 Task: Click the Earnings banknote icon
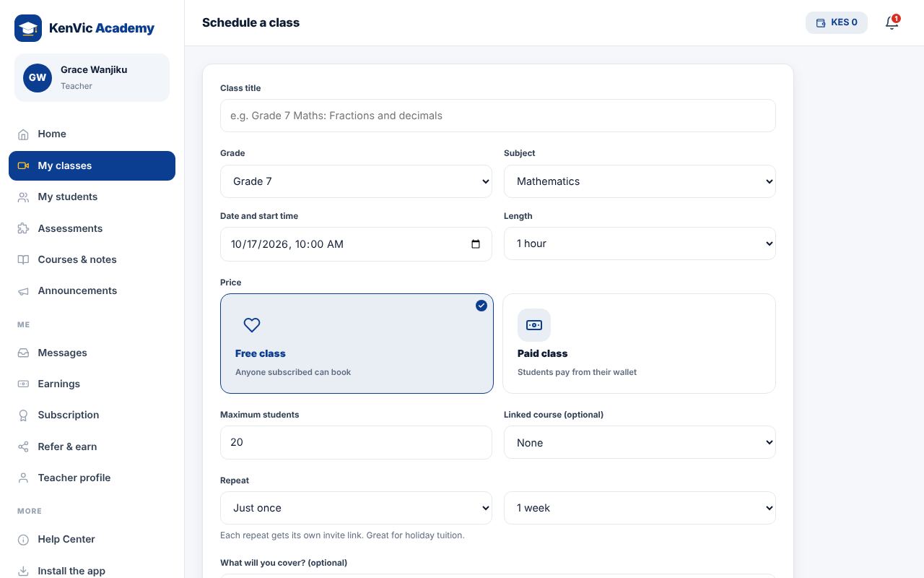tap(23, 384)
